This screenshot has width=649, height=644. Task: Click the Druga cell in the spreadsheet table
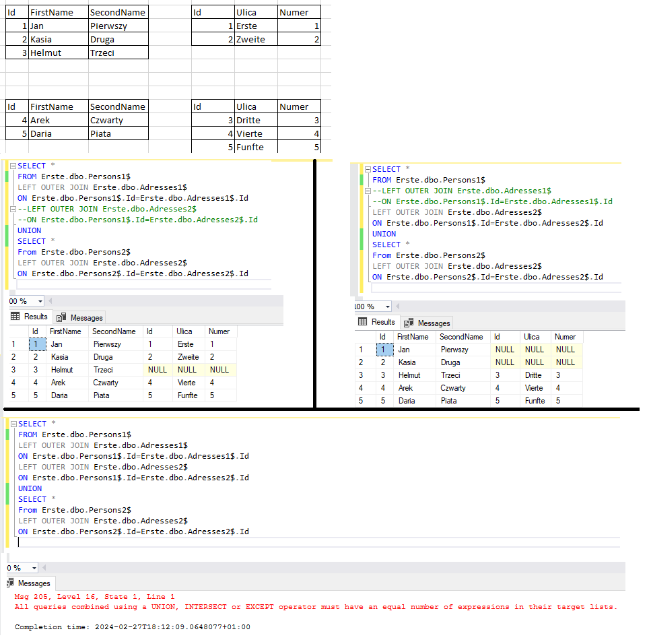click(118, 40)
